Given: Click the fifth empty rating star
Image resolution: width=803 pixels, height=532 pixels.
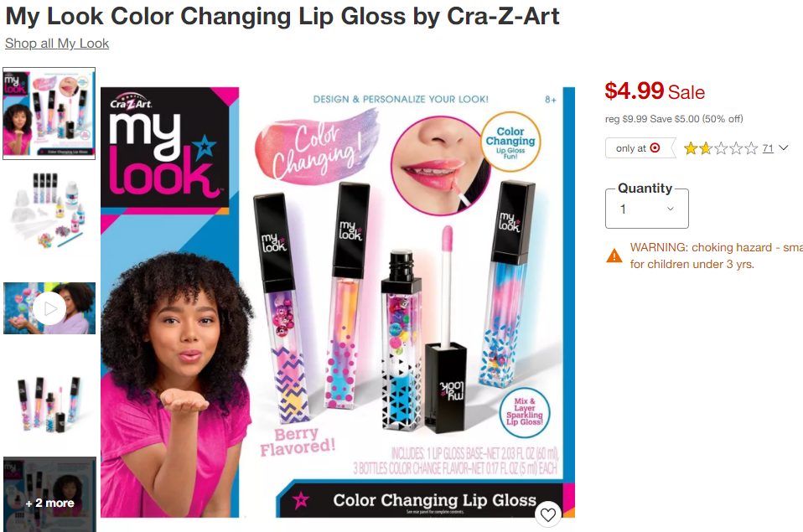Looking at the screenshot, I should [751, 148].
